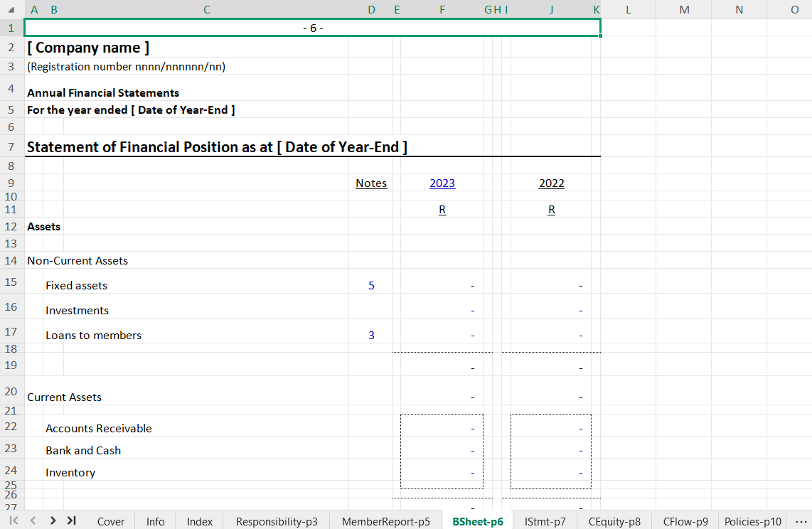Follow note 3 link for Loans to members

(x=371, y=336)
